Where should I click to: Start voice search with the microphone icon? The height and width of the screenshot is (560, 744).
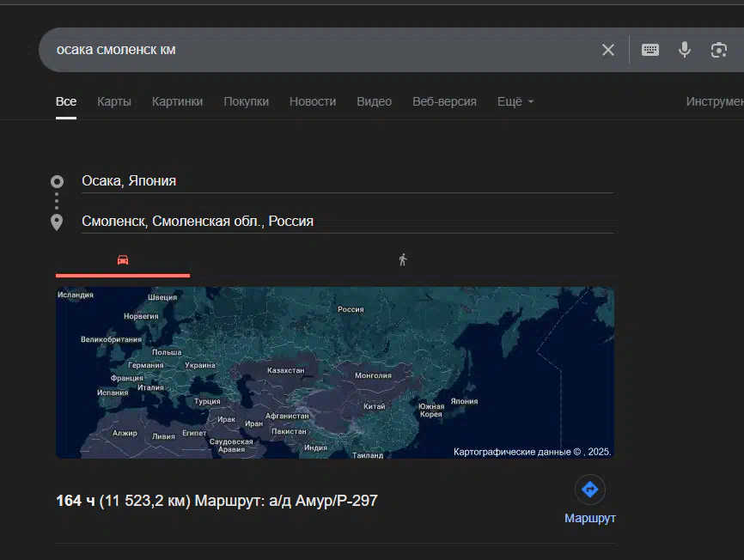[x=684, y=50]
